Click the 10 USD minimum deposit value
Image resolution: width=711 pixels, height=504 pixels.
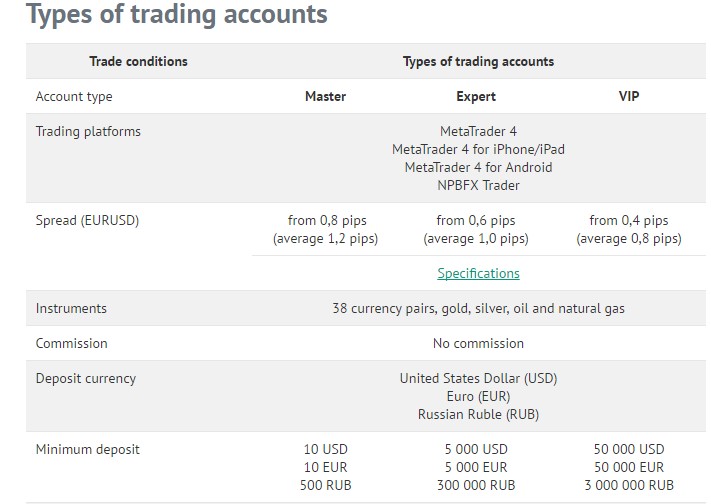[326, 450]
